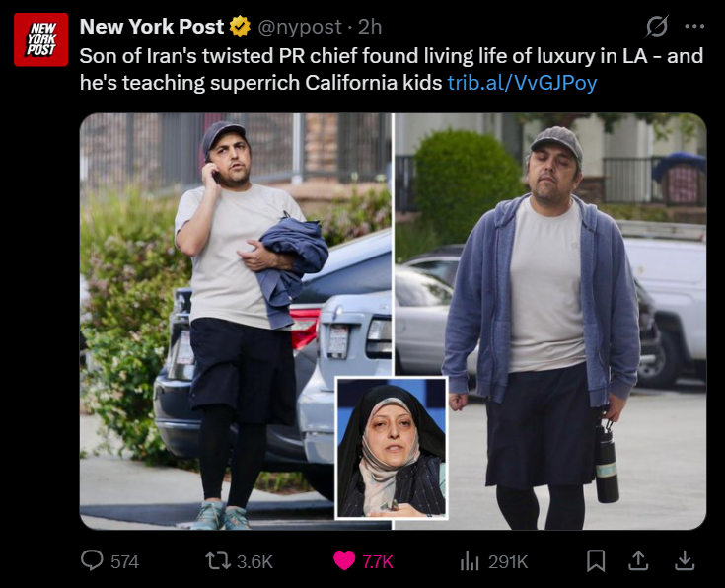
Task: Click the 291K views count
Action: tap(508, 561)
